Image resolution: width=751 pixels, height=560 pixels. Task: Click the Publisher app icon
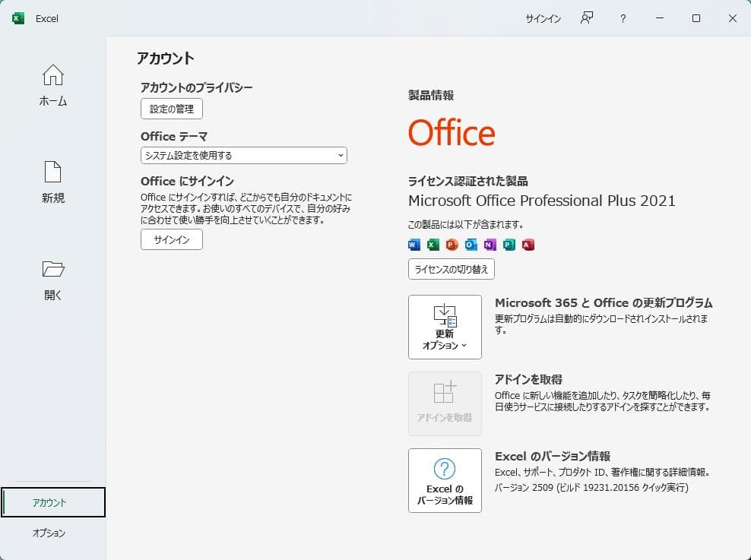click(x=509, y=245)
